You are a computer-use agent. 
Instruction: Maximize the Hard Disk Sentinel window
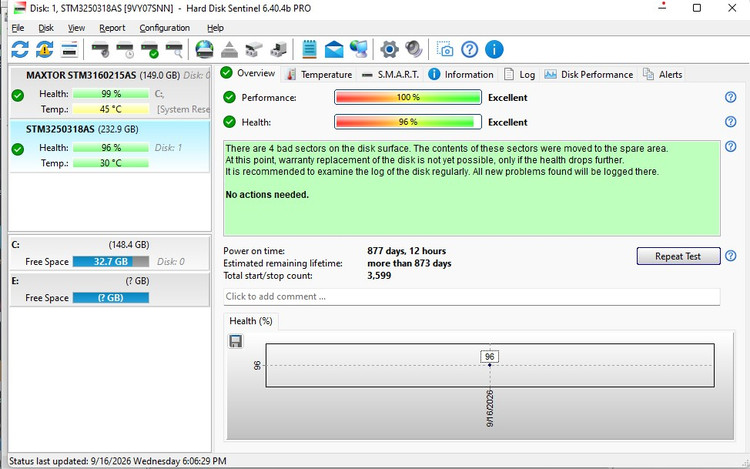pos(697,8)
